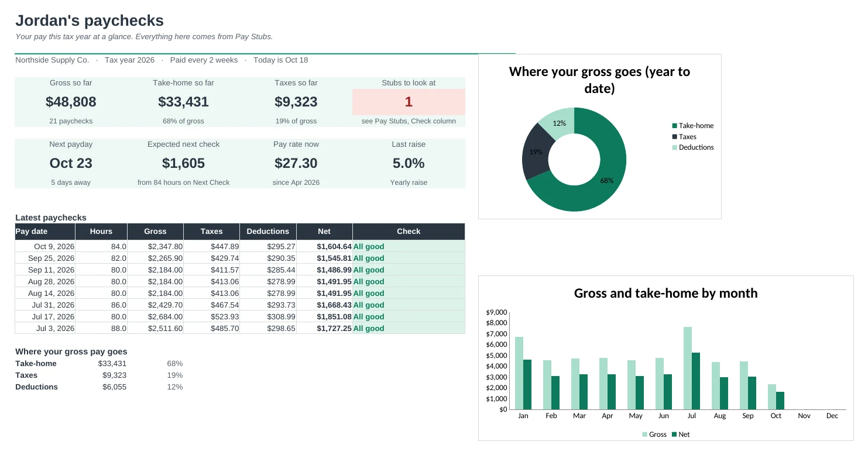Click the "Northside Supply Co." employer text
Viewport: 868px width, 455px height.
[x=52, y=60]
